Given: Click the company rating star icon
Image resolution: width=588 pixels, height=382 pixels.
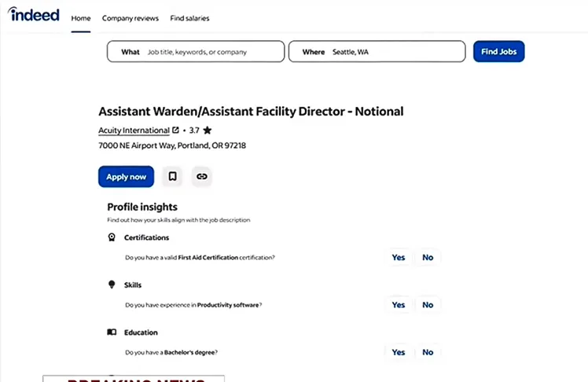Looking at the screenshot, I should point(207,130).
